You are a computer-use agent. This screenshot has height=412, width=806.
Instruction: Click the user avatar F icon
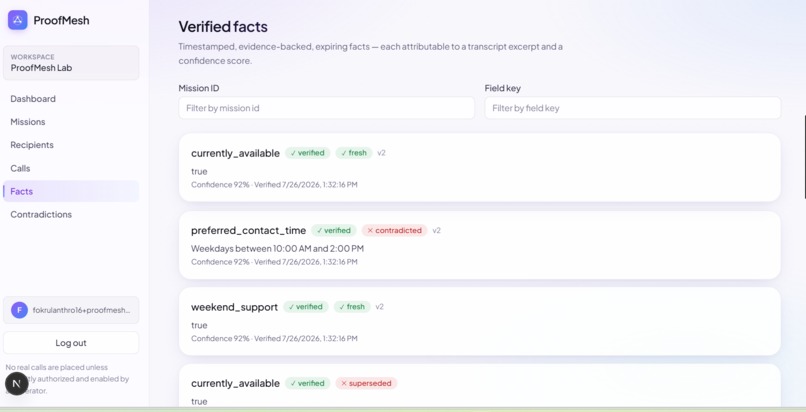(x=20, y=310)
